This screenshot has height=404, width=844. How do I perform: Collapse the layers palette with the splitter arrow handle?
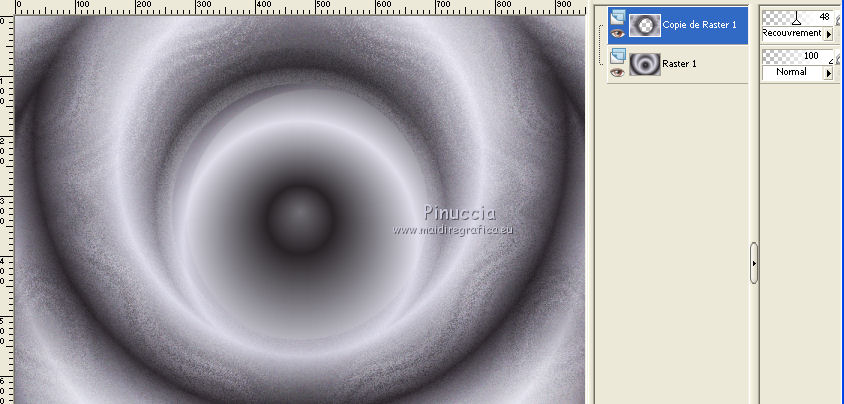[754, 263]
